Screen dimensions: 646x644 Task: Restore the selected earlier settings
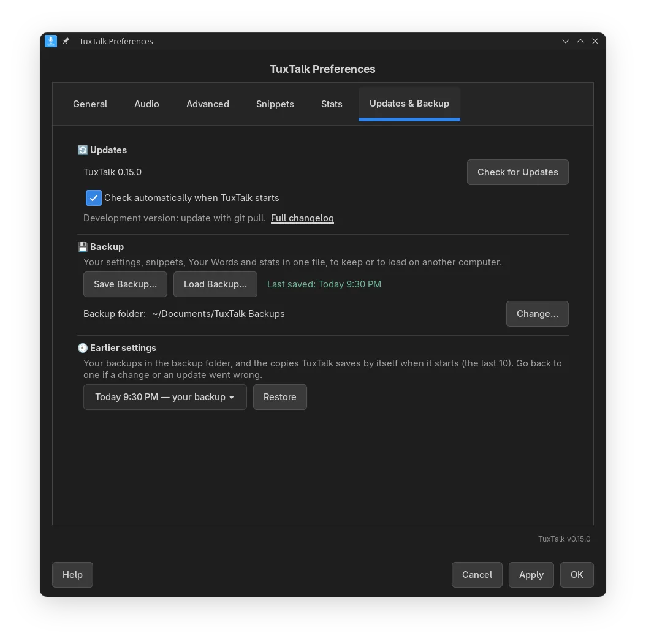click(279, 397)
